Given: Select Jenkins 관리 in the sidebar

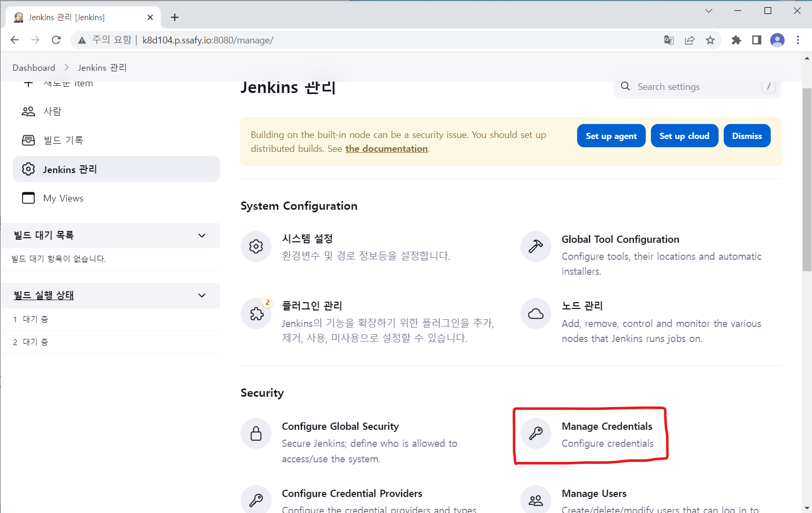Looking at the screenshot, I should tap(116, 169).
